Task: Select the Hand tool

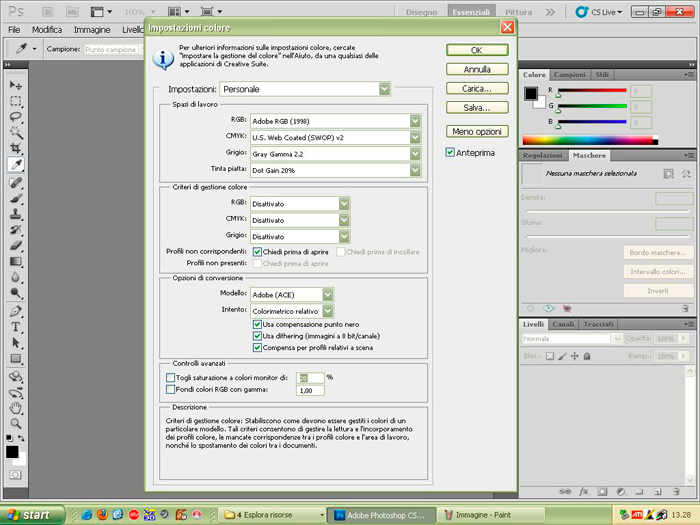Action: 16,408
